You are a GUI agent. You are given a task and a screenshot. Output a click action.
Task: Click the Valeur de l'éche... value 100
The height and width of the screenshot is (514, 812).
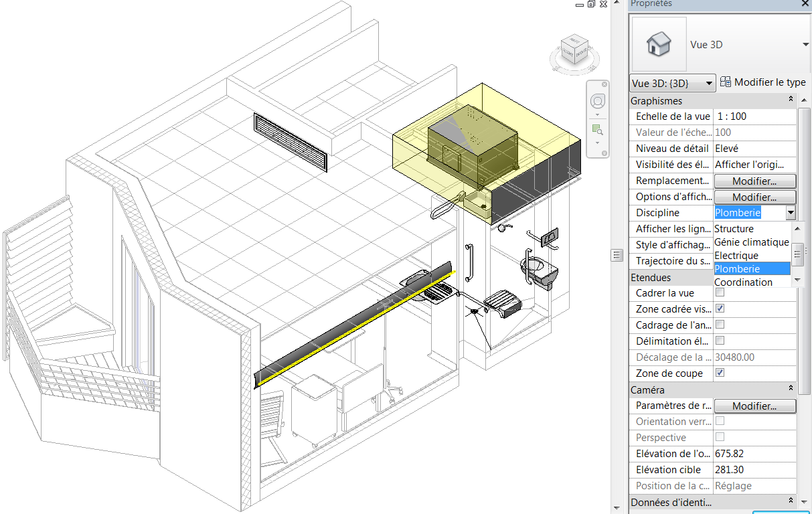point(755,133)
